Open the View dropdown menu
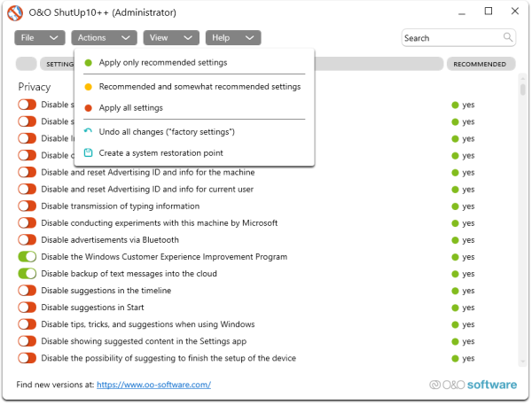The height and width of the screenshot is (405, 532). pyautogui.click(x=171, y=37)
